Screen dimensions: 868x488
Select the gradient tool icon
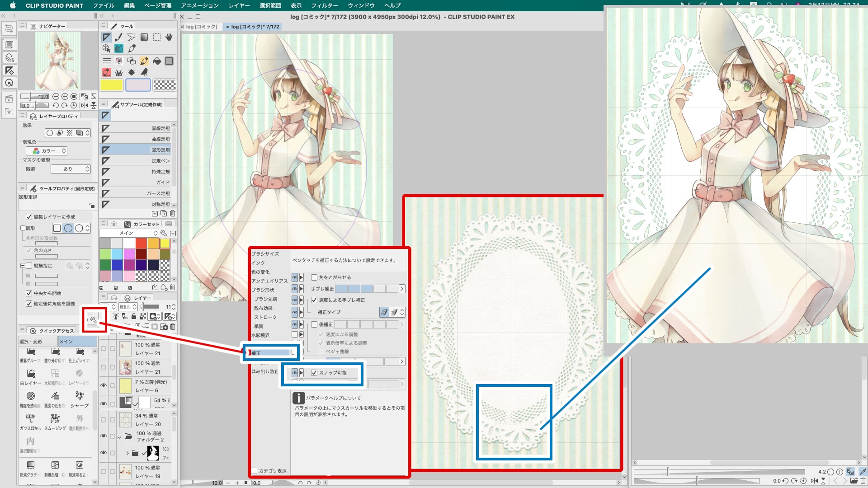pos(144,37)
